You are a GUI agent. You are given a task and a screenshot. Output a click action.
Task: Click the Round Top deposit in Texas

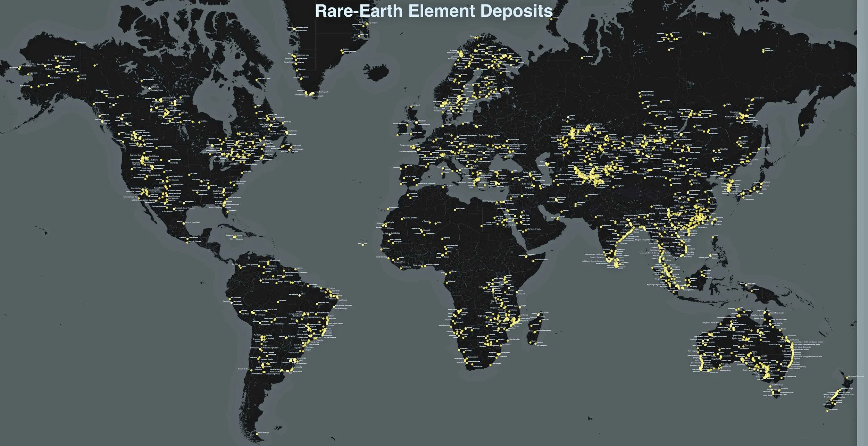[x=167, y=200]
